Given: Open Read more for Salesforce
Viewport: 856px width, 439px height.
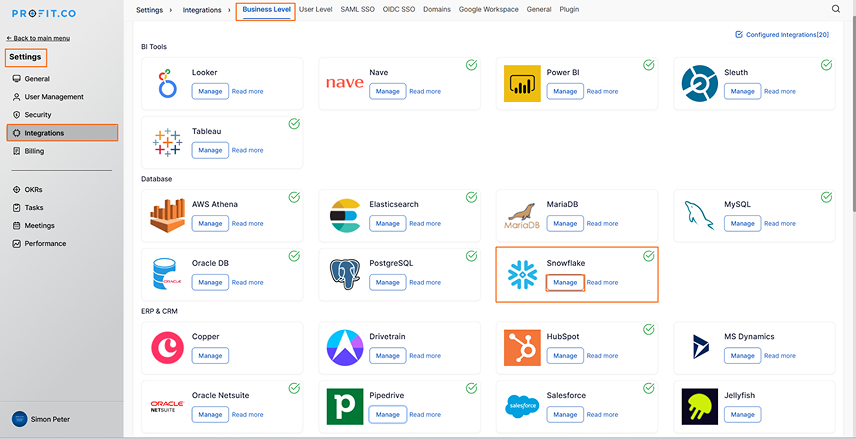Looking at the screenshot, I should click(x=602, y=414).
